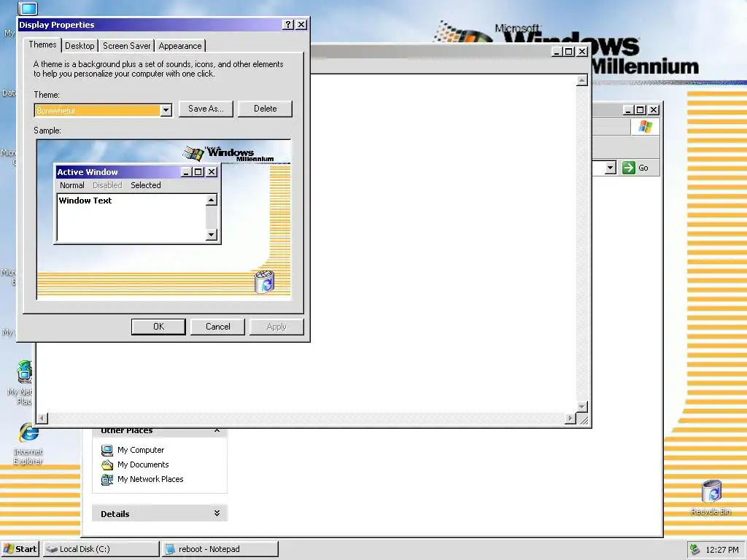Viewport: 747px width, 560px height.
Task: Open the Theme dropdown list
Action: [166, 111]
